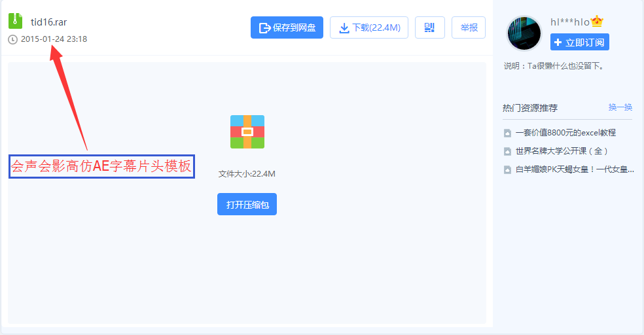Open 一套价值8800元的excel教程 link
Screen dimensions: 644x335
click(565, 133)
